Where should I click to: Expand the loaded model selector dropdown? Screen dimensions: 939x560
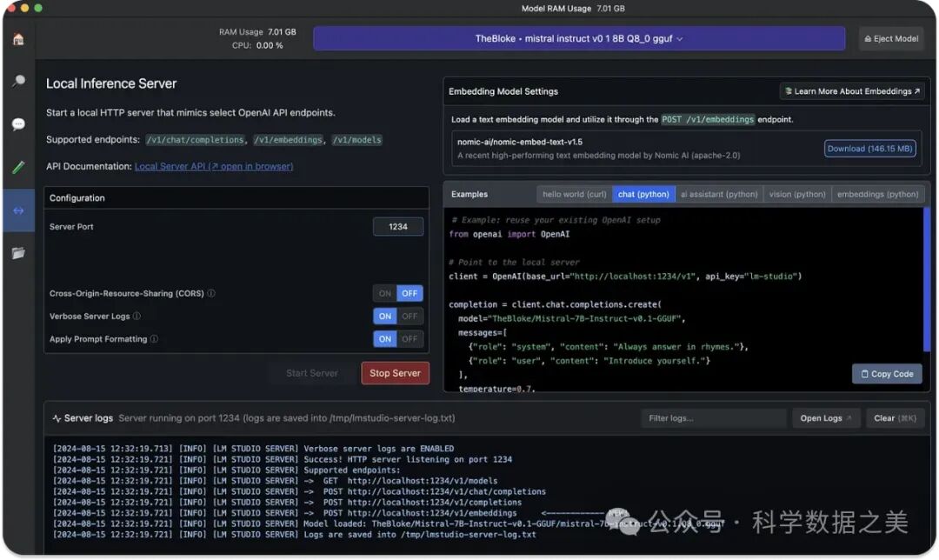click(578, 39)
